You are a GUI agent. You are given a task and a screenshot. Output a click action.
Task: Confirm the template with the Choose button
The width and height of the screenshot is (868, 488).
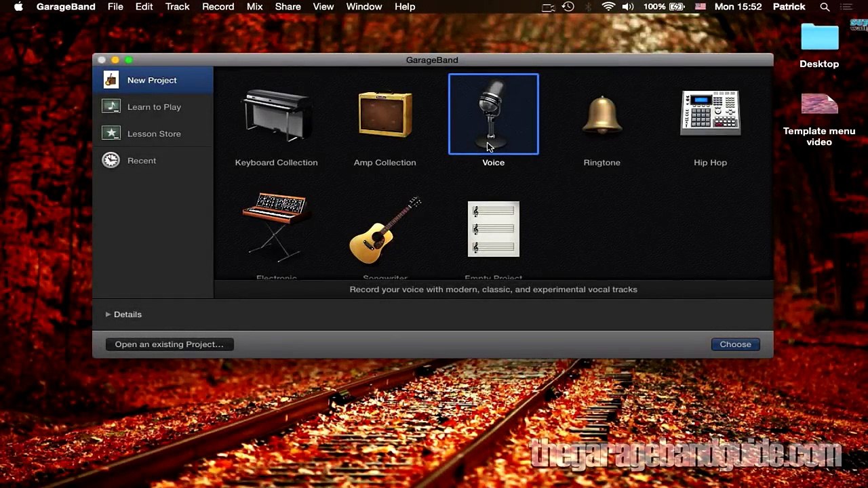(x=735, y=344)
